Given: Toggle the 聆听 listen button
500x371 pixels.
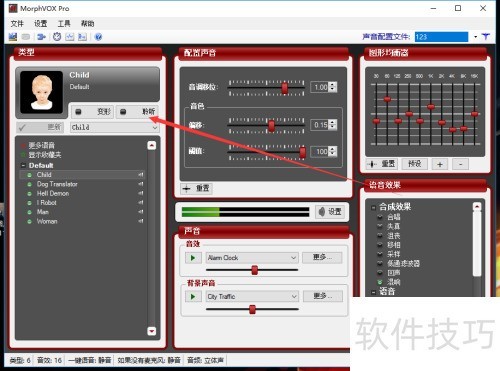Looking at the screenshot, I should pos(137,112).
